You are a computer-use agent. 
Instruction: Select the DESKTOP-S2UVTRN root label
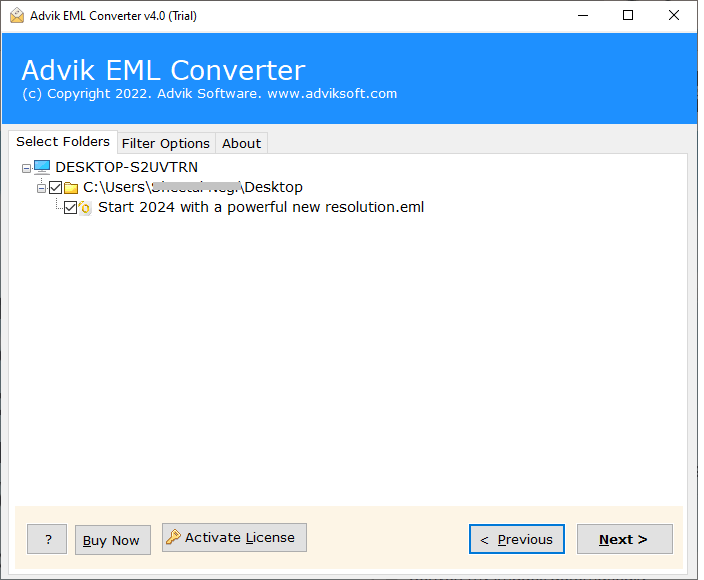tap(127, 167)
